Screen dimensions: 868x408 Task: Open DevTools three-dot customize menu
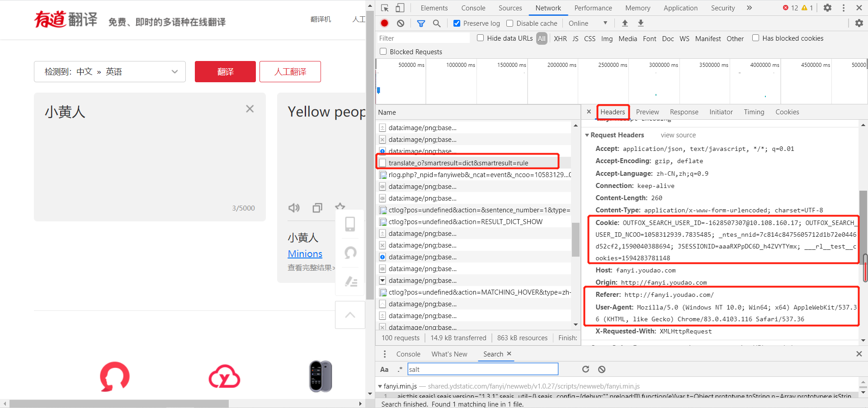tap(844, 8)
